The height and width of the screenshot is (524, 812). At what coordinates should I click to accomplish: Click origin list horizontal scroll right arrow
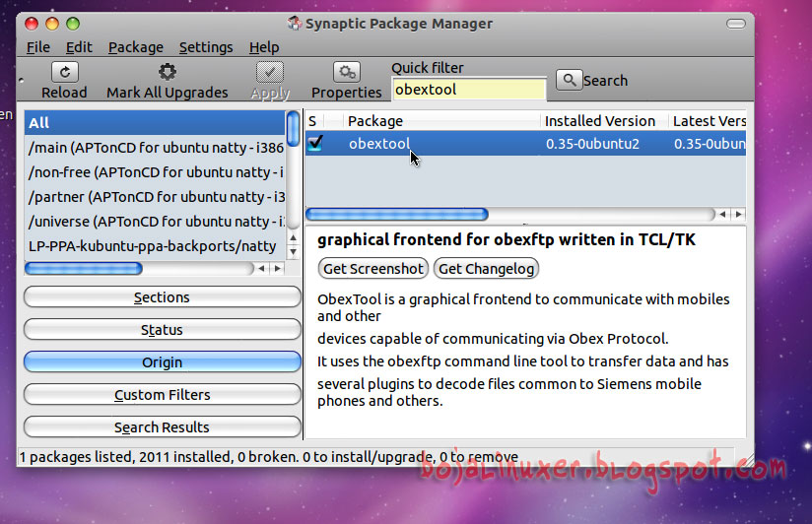[x=278, y=268]
